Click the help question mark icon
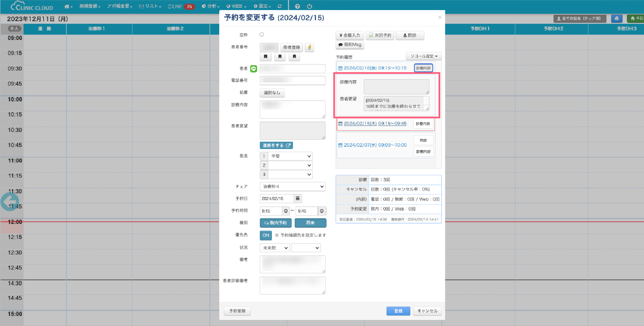The height and width of the screenshot is (326, 644). click(x=297, y=6)
